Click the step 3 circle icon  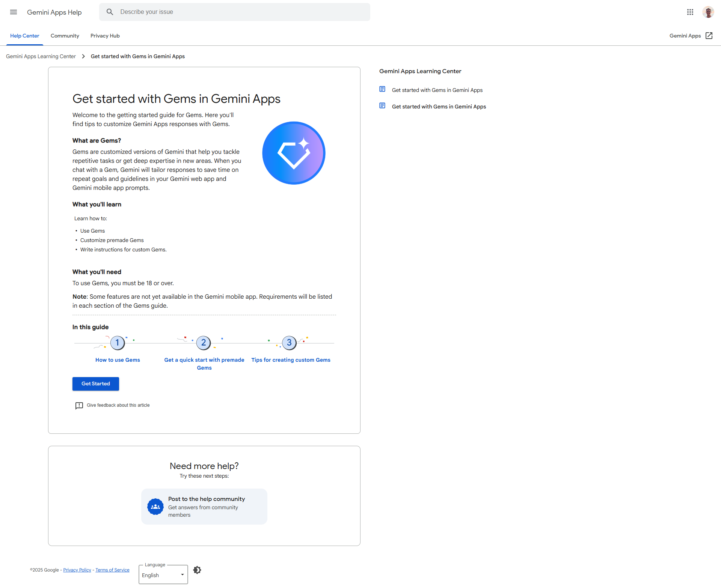point(289,343)
